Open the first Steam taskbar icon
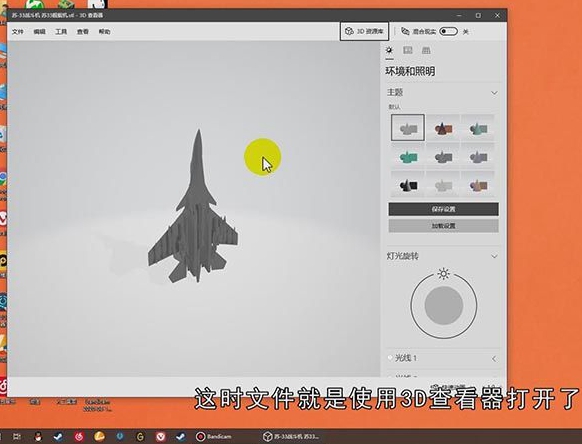Screen dimensions: 582x444 click(58, 437)
